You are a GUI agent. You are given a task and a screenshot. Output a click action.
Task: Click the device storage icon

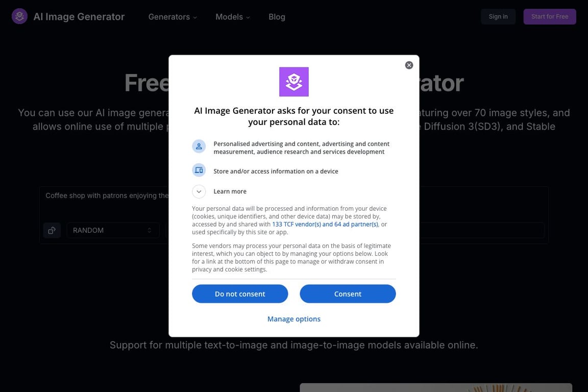point(199,170)
